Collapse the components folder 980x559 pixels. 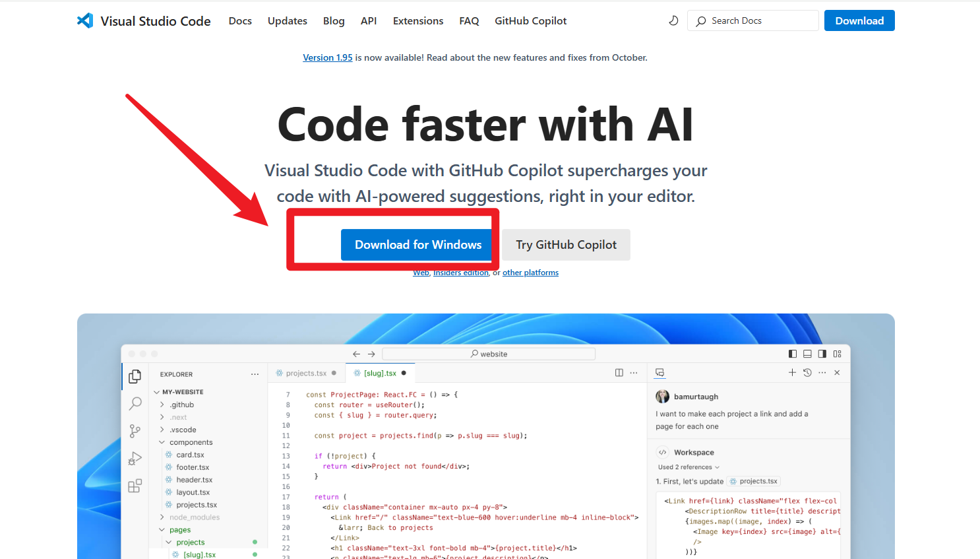click(x=162, y=442)
